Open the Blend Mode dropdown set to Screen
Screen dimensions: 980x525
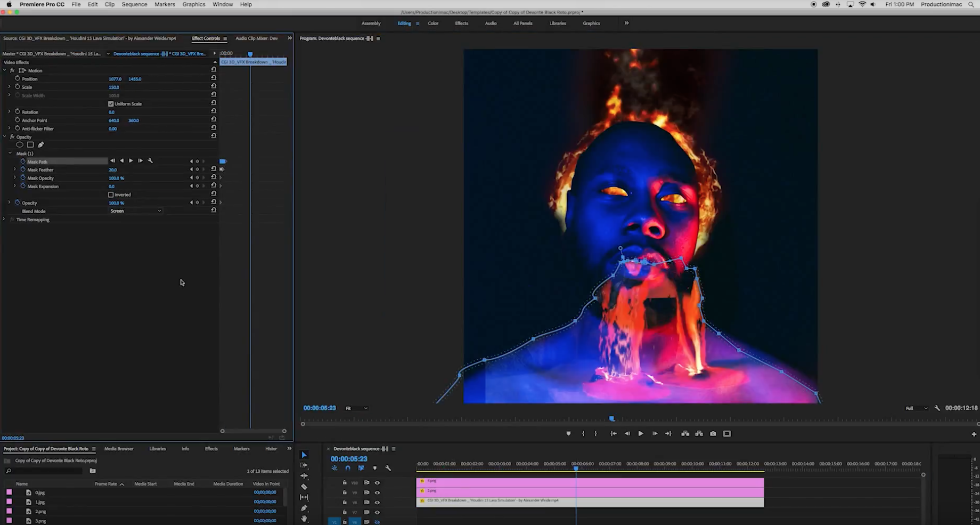(135, 211)
